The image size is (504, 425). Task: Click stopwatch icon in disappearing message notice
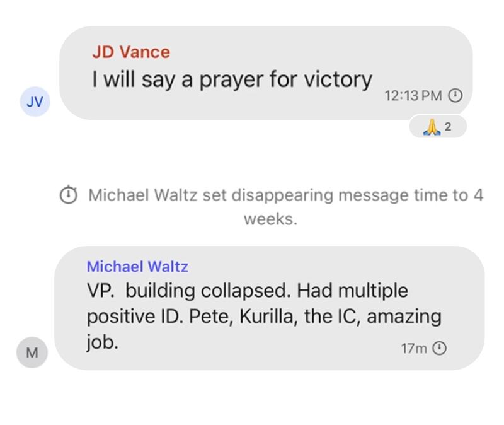(x=68, y=195)
